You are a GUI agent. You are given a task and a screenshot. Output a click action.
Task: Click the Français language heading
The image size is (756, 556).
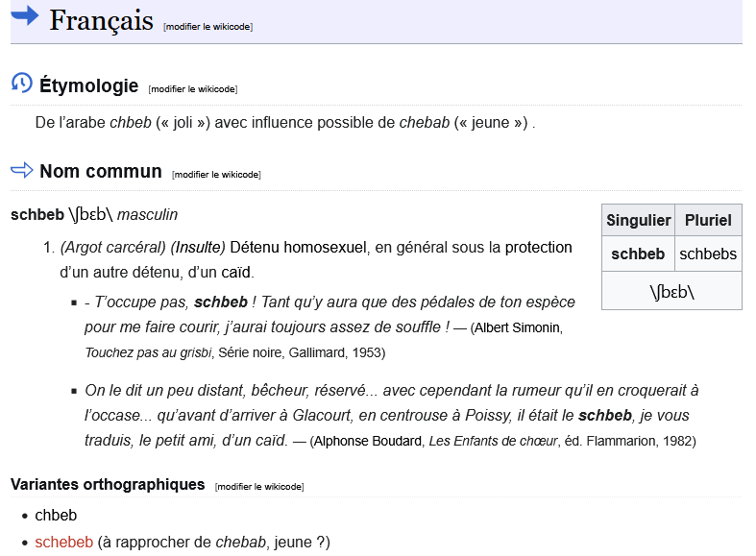pos(101,20)
